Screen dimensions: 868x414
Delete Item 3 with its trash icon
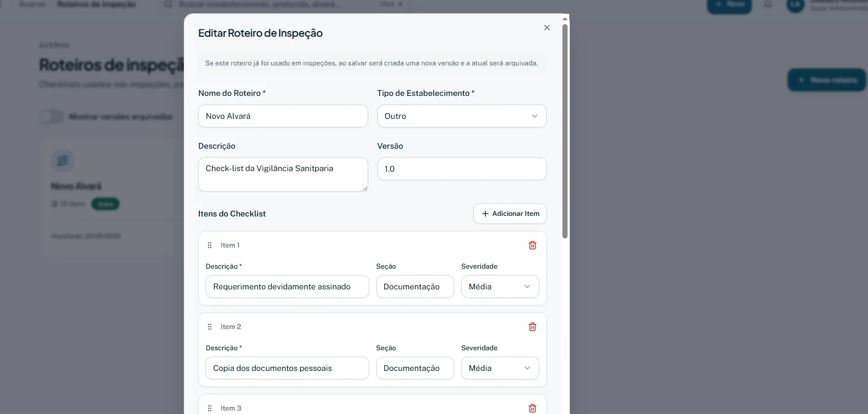click(x=533, y=408)
